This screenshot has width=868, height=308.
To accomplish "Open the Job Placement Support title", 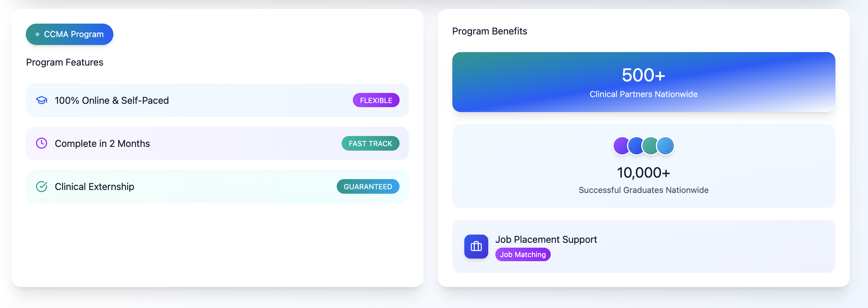I will coord(546,239).
